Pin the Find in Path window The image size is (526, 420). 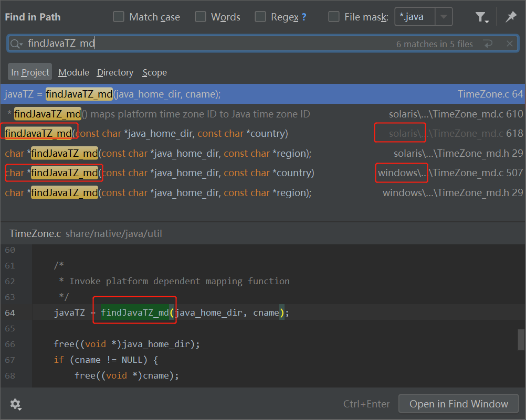point(511,17)
